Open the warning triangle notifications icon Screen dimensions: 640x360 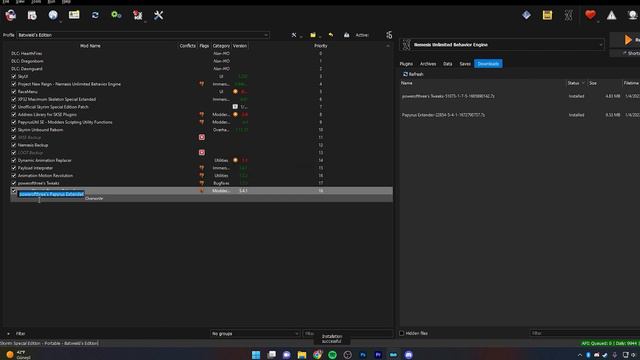point(611,16)
